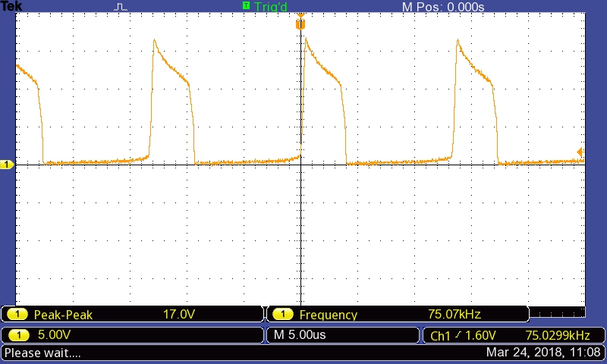Click the green trigger status T icon
This screenshot has width=607, height=364.
tap(246, 5)
